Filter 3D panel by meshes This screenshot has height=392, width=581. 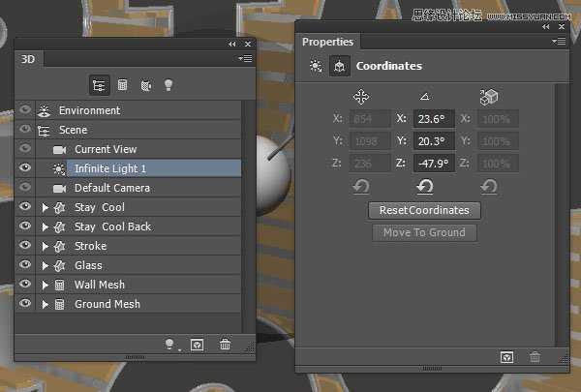click(122, 85)
